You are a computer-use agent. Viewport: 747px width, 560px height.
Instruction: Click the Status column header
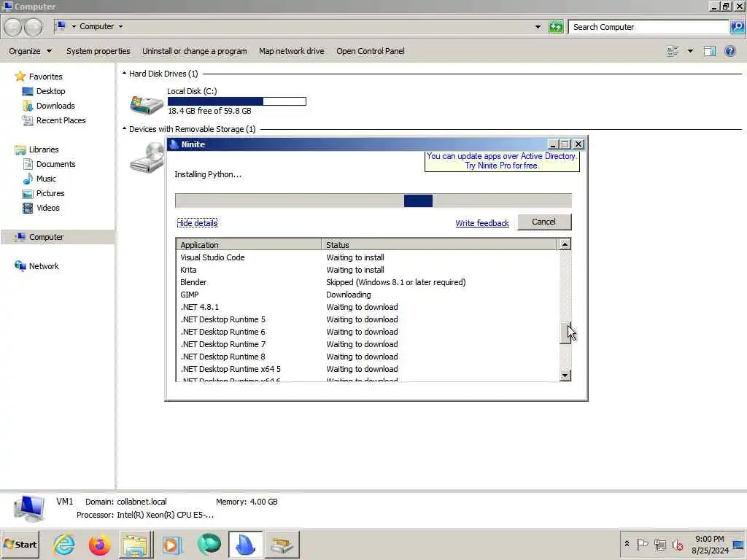pos(438,245)
